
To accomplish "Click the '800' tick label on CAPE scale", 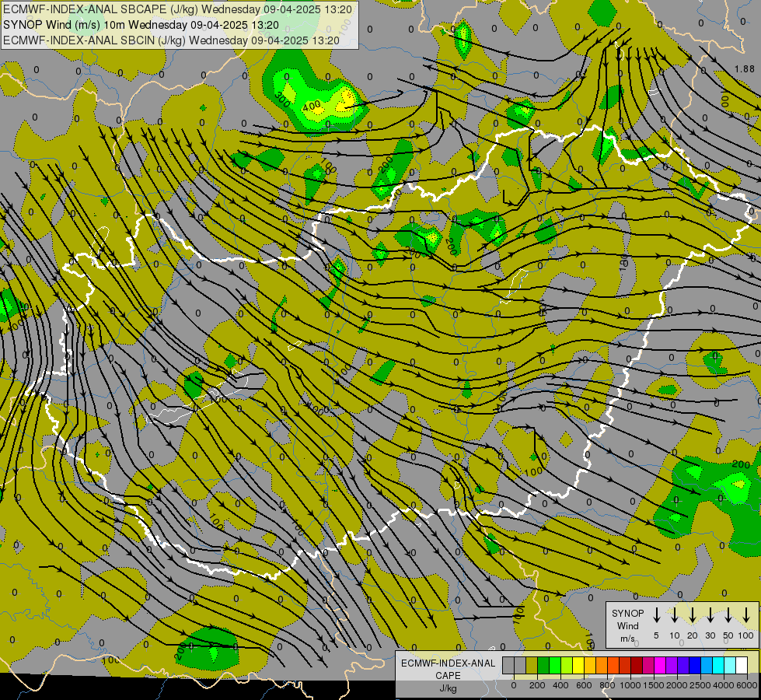I will pyautogui.click(x=607, y=685).
